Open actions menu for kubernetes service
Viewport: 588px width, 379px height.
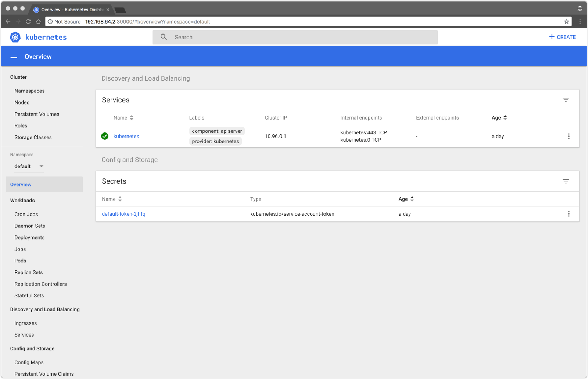point(568,136)
